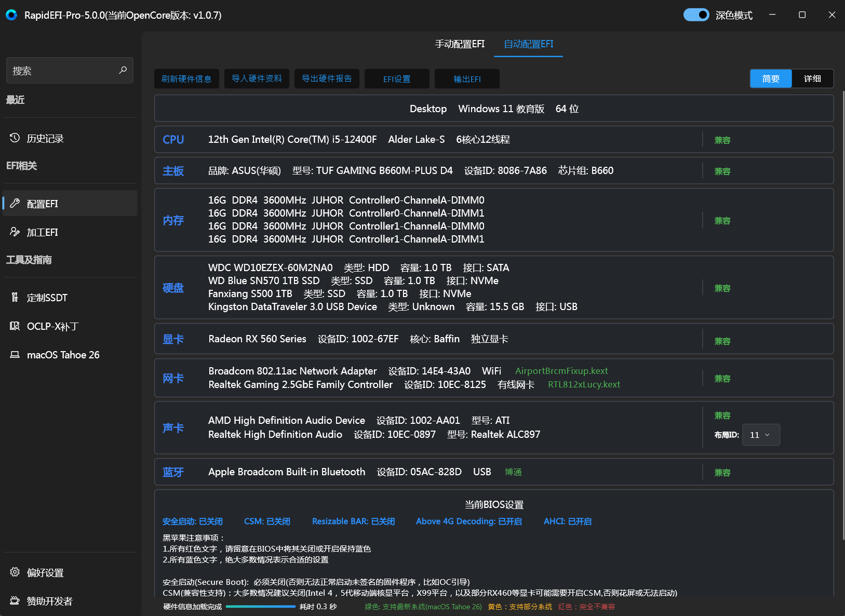
Task: Click the search magnifier icon
Action: point(123,70)
